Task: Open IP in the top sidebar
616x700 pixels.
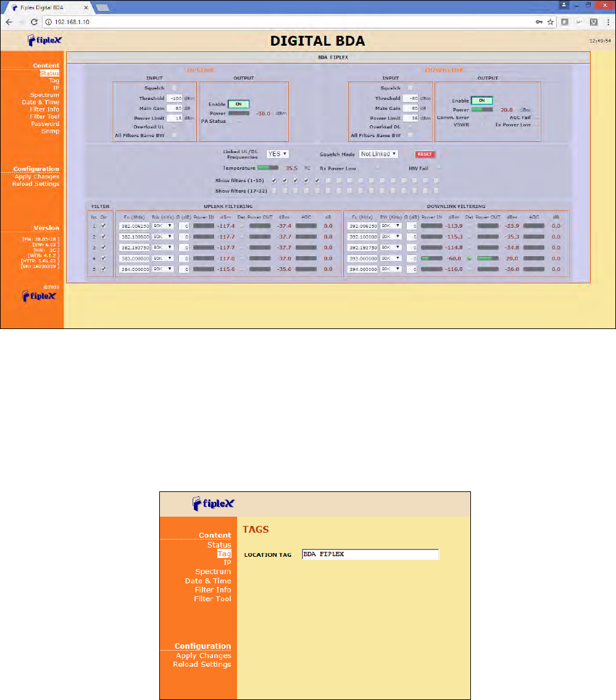Action: 56,88
